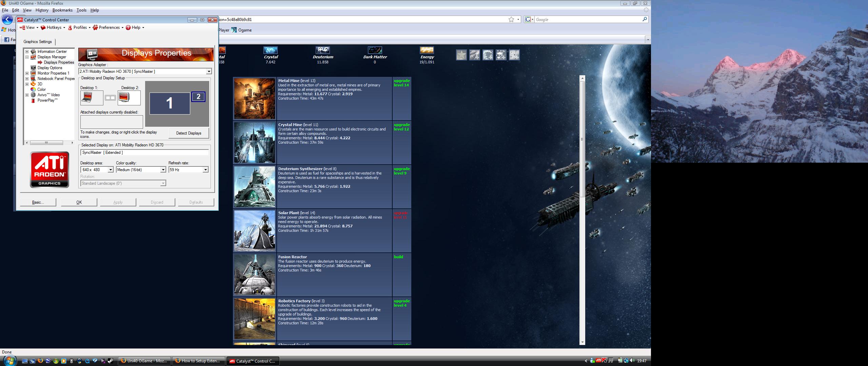Show hidden tray icons arrow
This screenshot has width=868, height=366.
(x=586, y=361)
